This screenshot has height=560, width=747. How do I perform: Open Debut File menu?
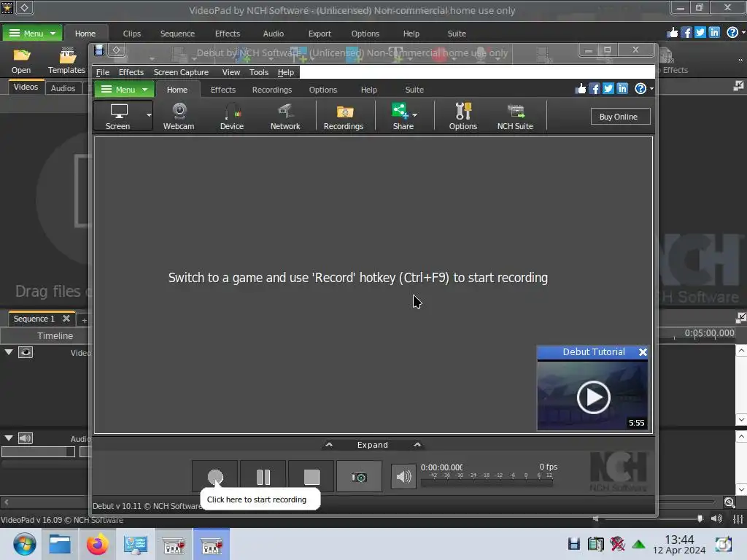pos(102,72)
